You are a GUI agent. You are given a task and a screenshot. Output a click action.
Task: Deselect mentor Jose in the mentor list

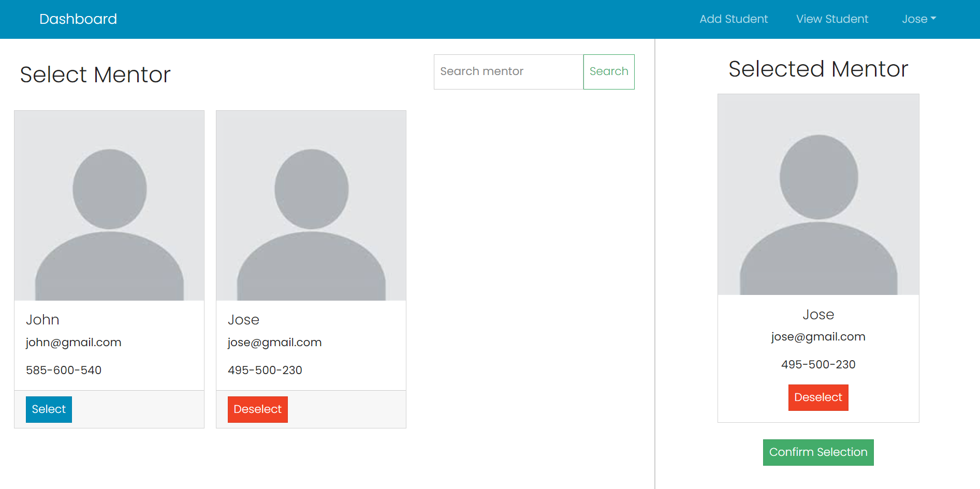257,409
